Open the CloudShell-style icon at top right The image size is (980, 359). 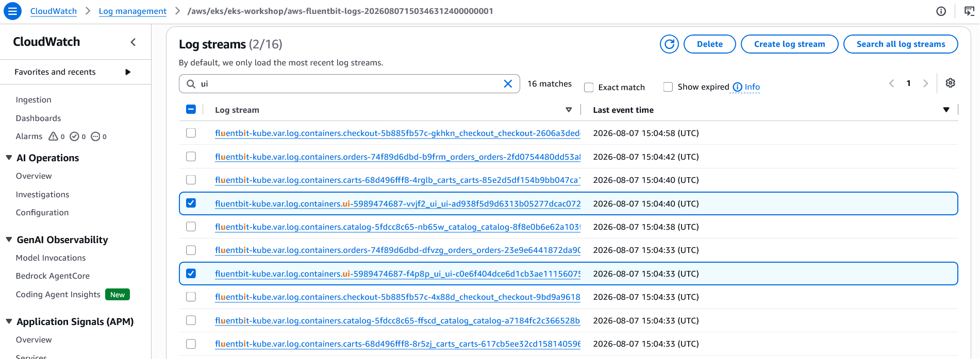[969, 11]
